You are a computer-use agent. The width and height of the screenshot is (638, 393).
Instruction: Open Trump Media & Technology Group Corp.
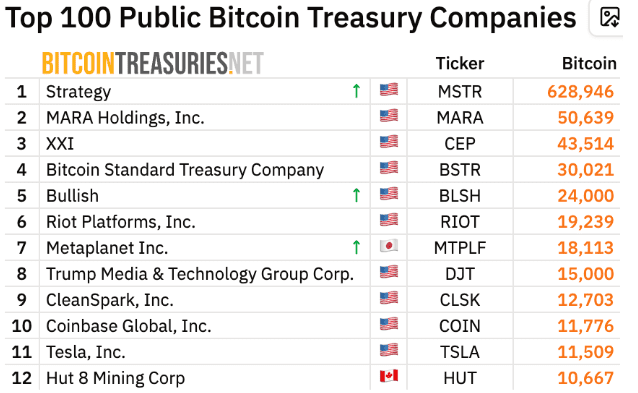pyautogui.click(x=200, y=274)
